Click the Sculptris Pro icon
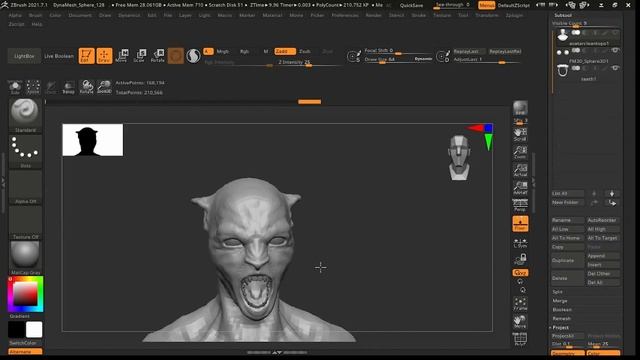The height and width of the screenshot is (360, 640). [x=193, y=56]
